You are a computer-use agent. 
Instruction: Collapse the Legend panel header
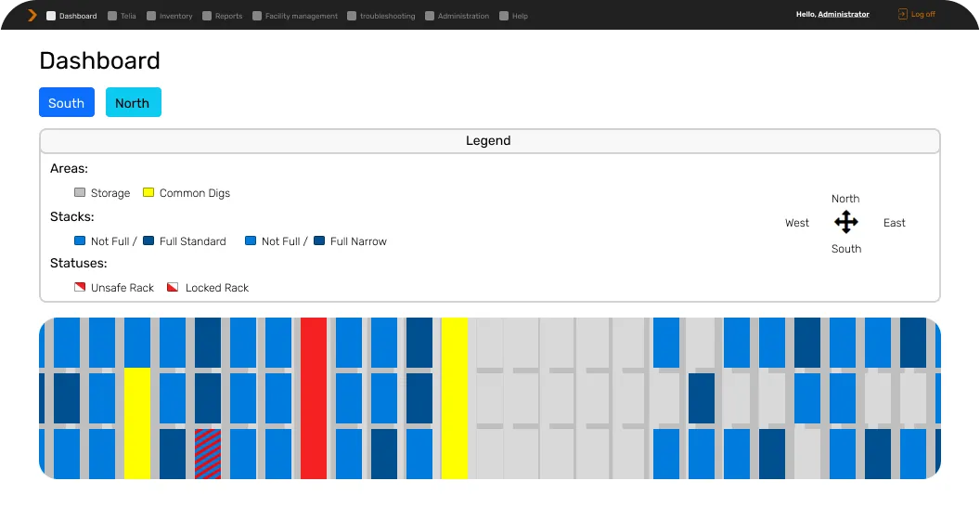click(x=489, y=141)
